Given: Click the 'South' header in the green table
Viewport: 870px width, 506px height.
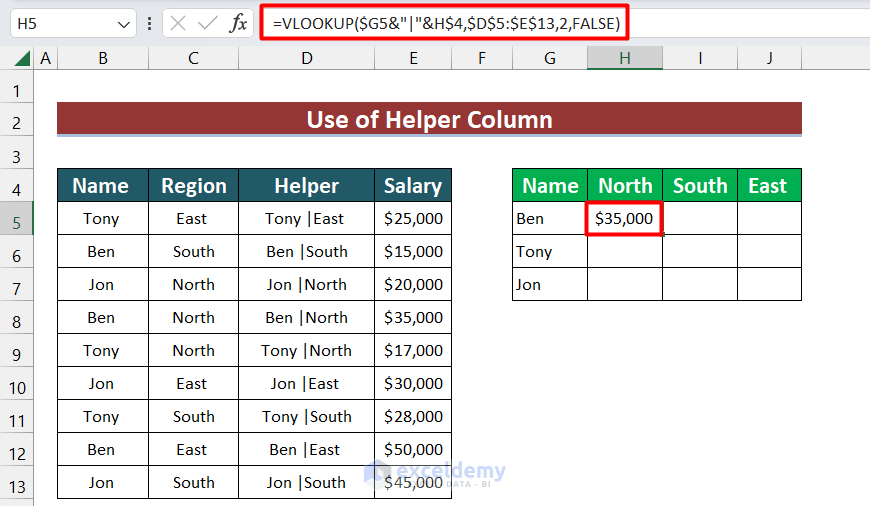Looking at the screenshot, I should (x=700, y=185).
